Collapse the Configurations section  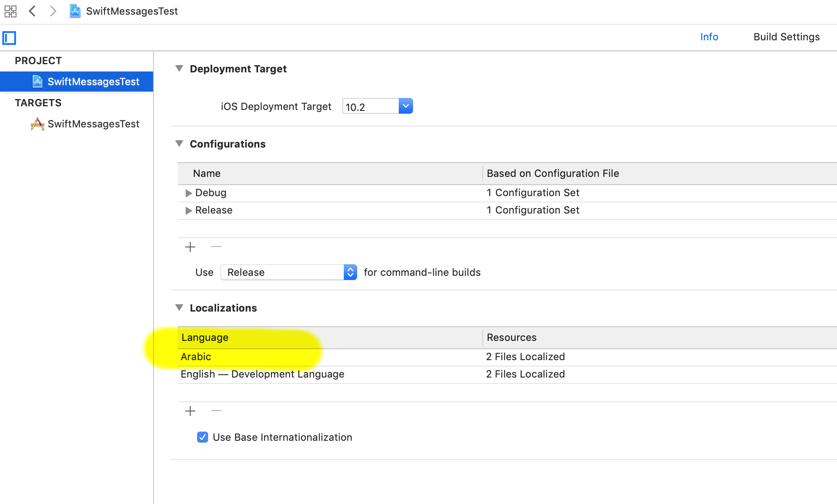[x=179, y=143]
